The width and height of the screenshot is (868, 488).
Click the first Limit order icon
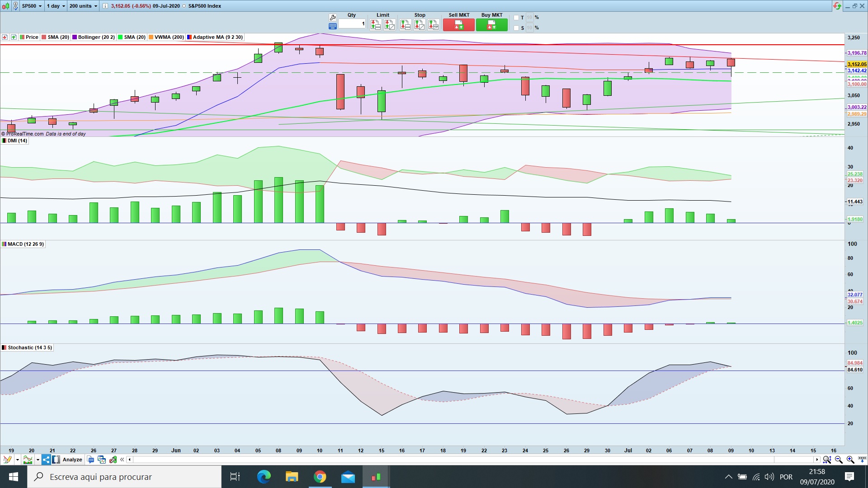pyautogui.click(x=375, y=25)
